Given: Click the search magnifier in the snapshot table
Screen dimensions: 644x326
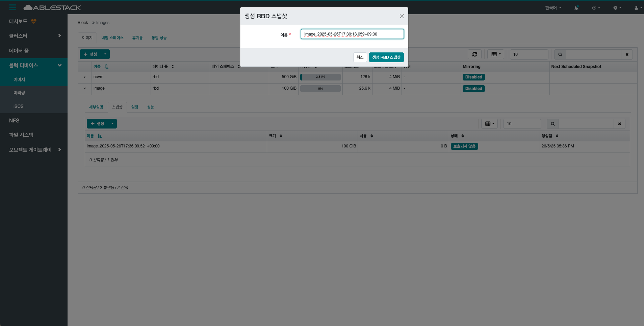Looking at the screenshot, I should [x=552, y=123].
